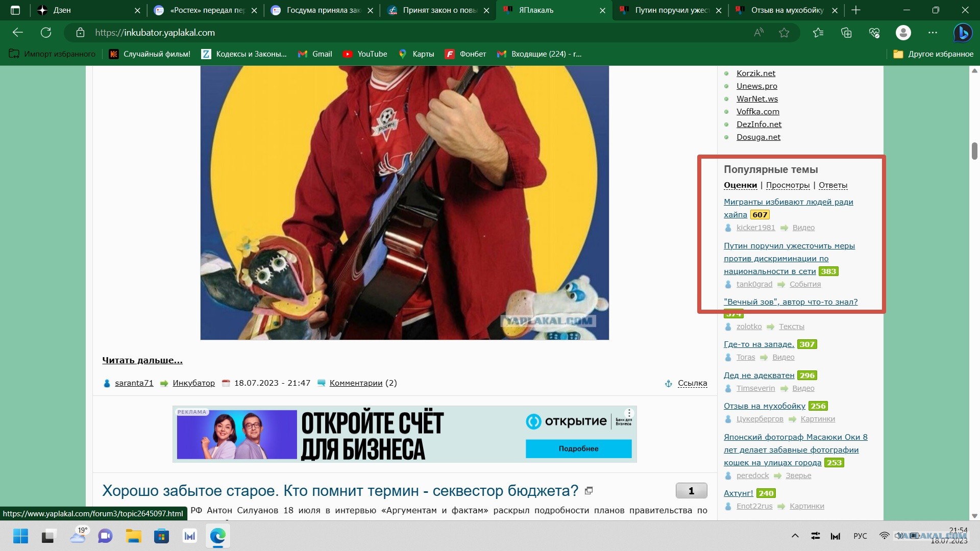Open the Bing Copilot sidebar button
This screenshot has width=980, height=551.
(x=963, y=33)
